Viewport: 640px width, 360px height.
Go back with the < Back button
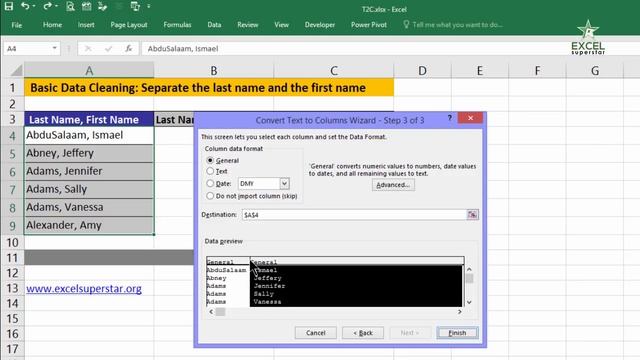tap(363, 333)
